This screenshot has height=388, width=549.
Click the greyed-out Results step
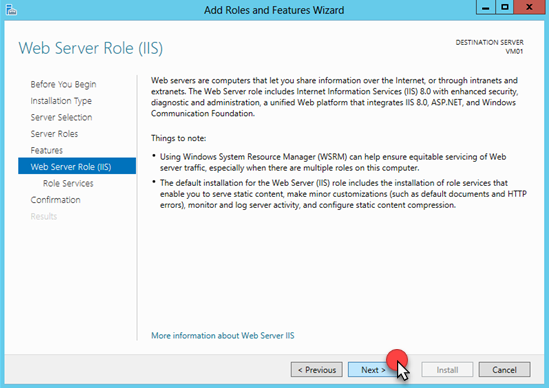click(x=44, y=216)
